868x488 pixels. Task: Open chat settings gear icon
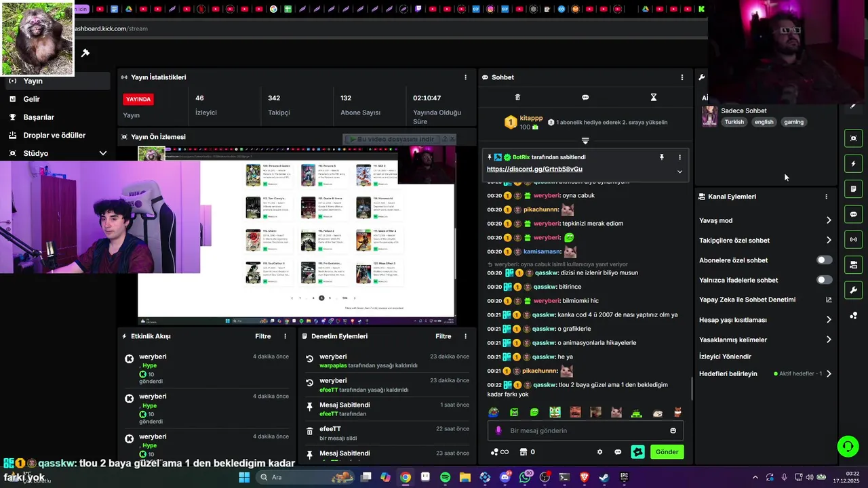(x=599, y=452)
